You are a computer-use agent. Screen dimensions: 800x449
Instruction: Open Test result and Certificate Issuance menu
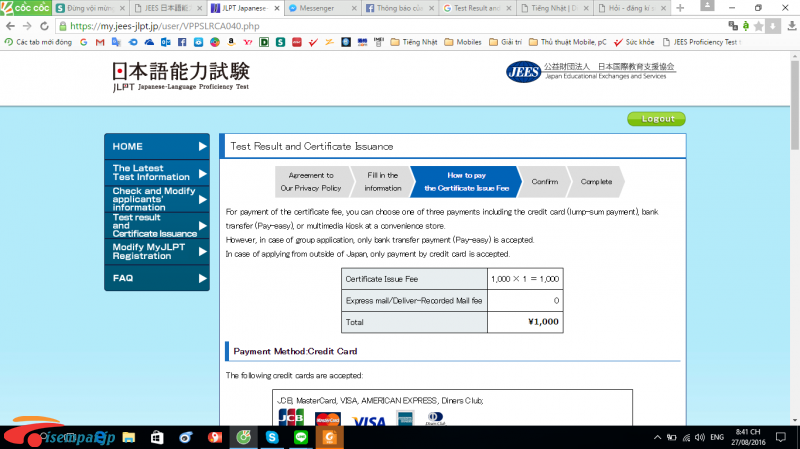coord(157,226)
